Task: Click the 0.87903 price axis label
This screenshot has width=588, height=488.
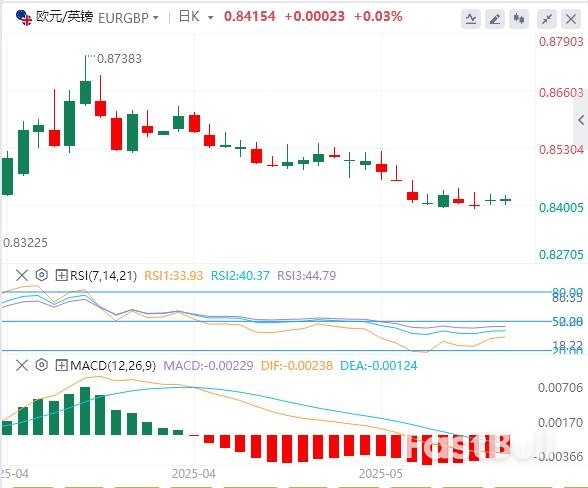Action: (x=561, y=42)
